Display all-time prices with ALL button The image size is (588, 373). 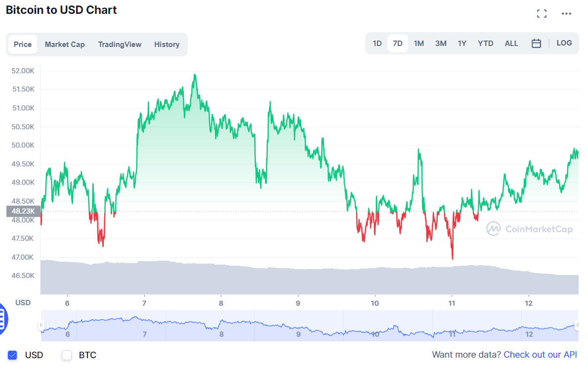coord(511,43)
